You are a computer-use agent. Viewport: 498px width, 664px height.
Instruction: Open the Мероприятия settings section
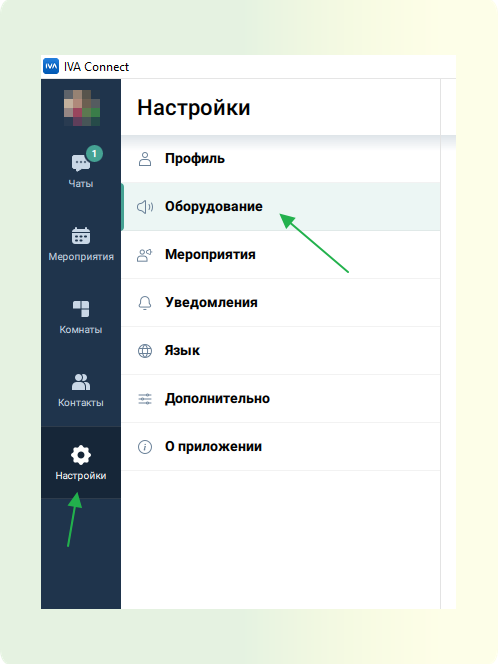click(x=281, y=255)
